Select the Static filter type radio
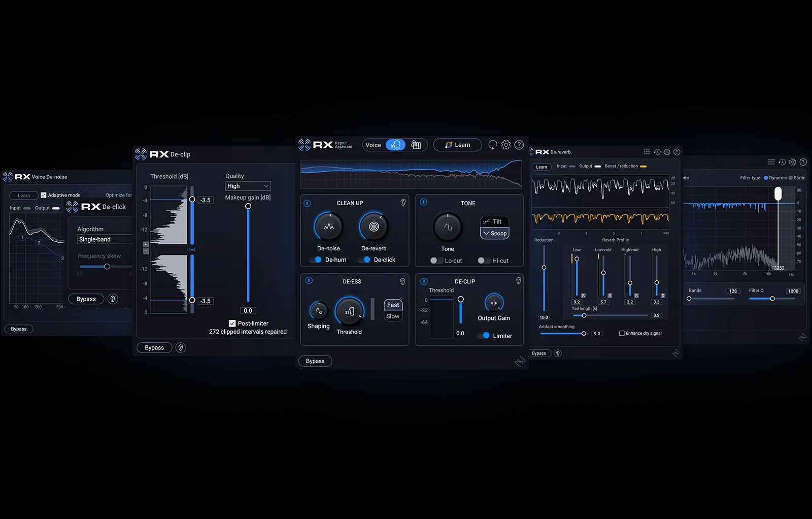 [x=791, y=178]
